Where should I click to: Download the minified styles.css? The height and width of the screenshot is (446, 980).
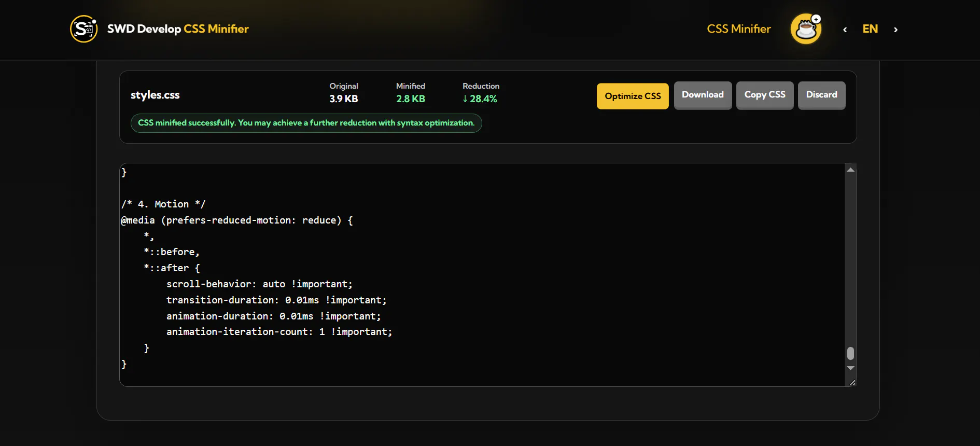pyautogui.click(x=703, y=95)
